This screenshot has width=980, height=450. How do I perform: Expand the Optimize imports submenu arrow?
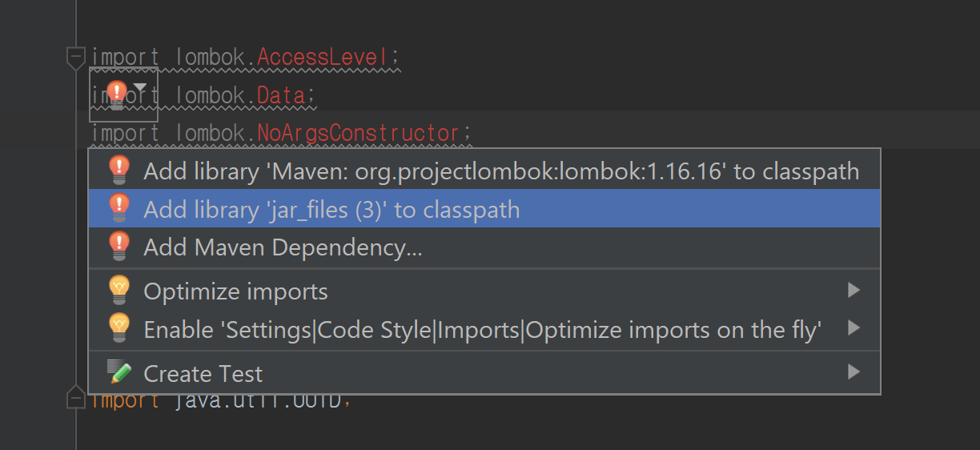853,290
